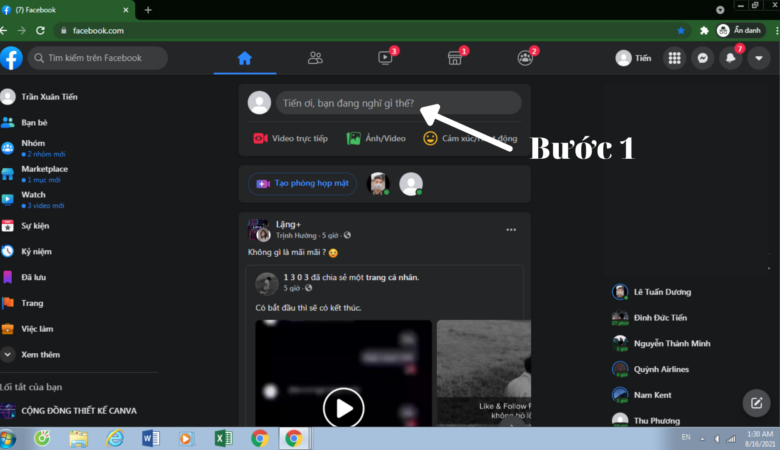This screenshot has width=780, height=450.
Task: Open the Marketplace tab in the top navigation
Action: pyautogui.click(x=455, y=58)
